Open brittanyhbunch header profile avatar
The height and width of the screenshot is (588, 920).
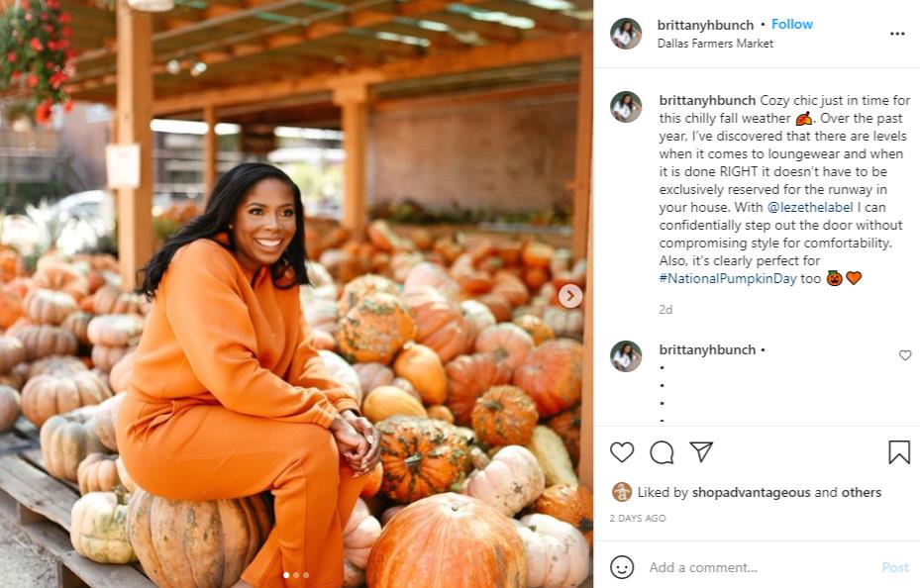(626, 34)
